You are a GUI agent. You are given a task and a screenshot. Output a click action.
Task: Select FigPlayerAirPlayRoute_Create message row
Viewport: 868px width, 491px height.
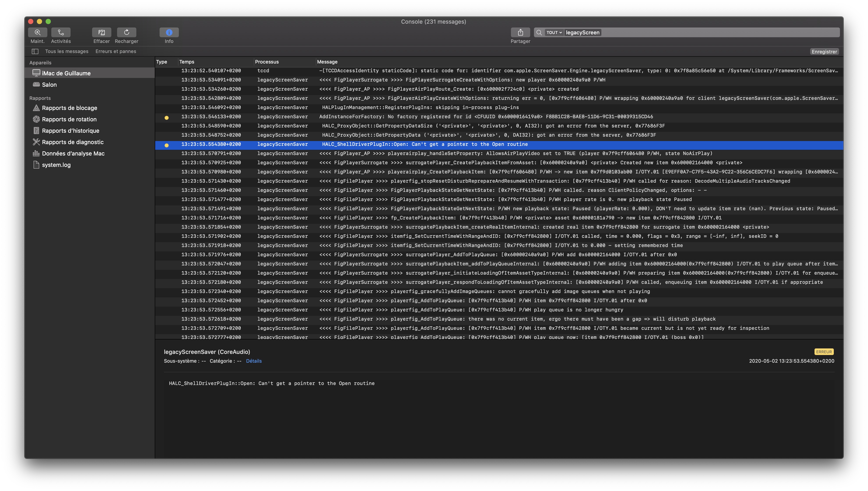pos(499,89)
